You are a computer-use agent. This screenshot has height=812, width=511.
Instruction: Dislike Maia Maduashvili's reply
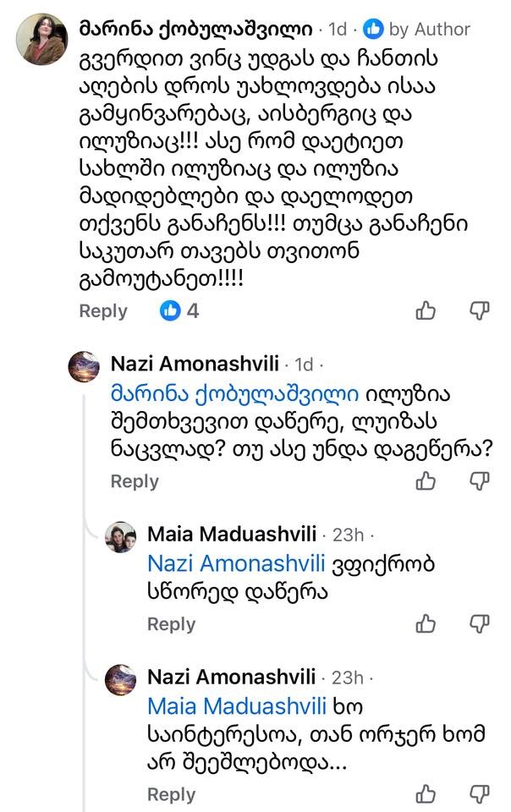[479, 623]
